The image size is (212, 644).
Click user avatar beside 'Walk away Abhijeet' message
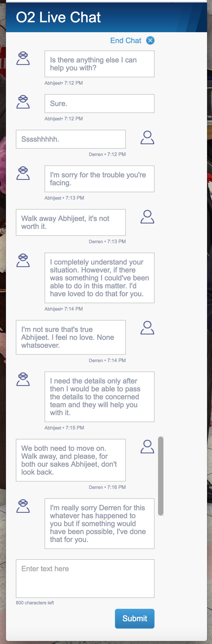147,217
